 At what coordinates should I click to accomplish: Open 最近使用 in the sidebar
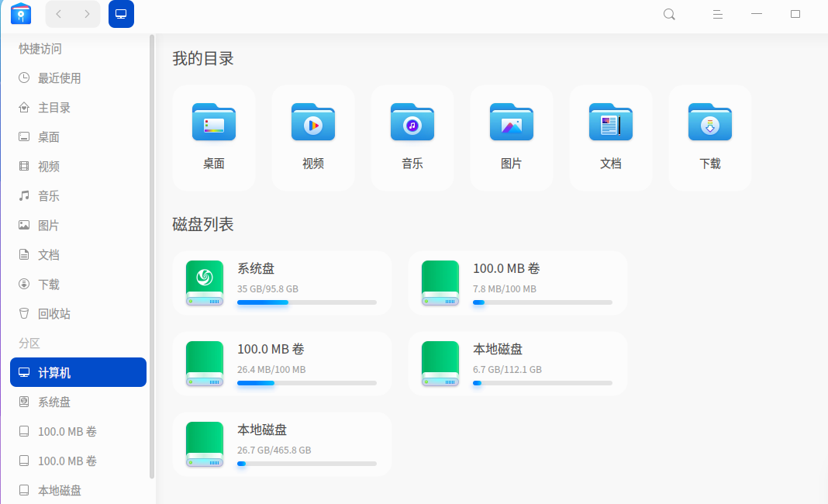[78, 78]
